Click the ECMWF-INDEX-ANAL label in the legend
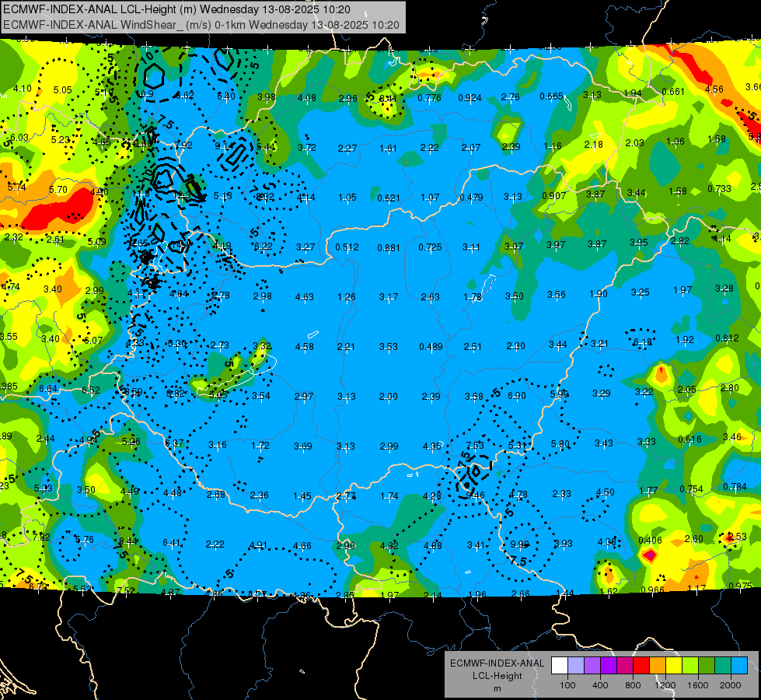 point(497,663)
